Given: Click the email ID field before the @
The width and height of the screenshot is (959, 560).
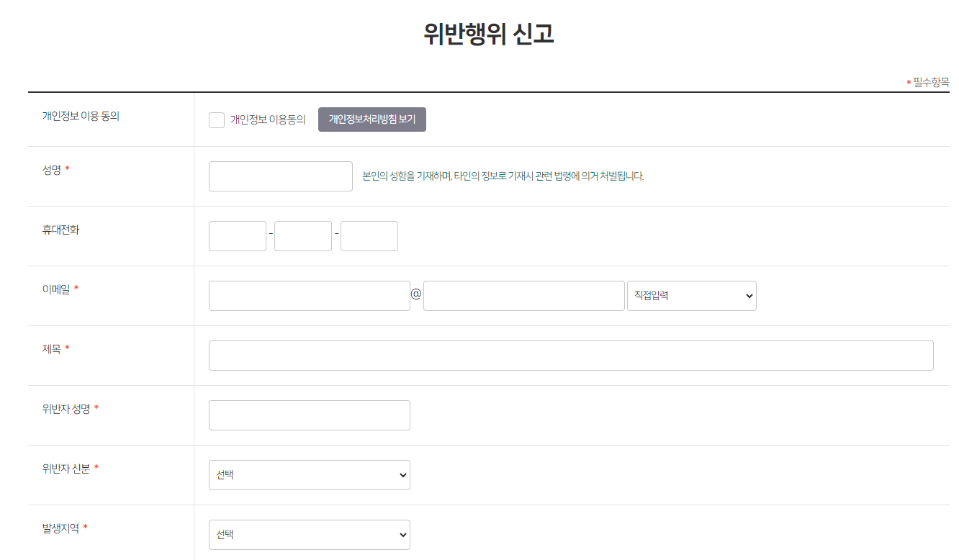Looking at the screenshot, I should tap(309, 295).
